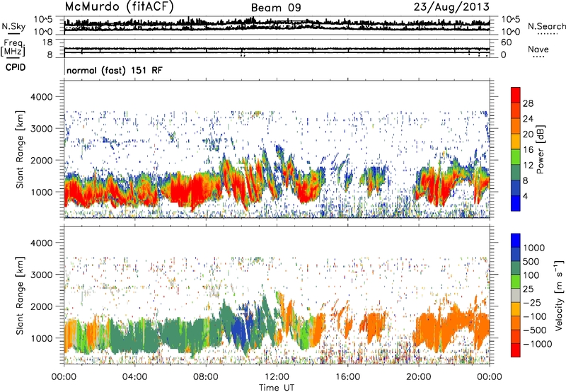Screen dimensions: 566x392
Task: Click the '28' power scale value
Action: tap(528, 103)
